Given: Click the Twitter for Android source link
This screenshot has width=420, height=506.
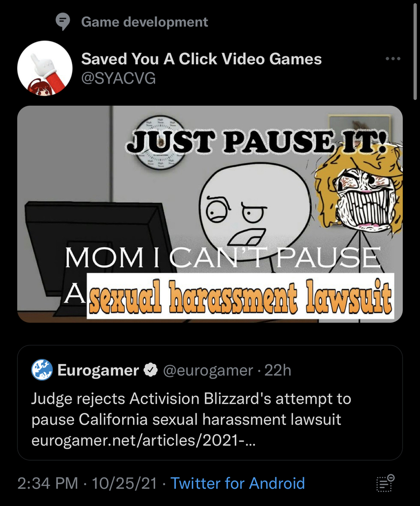Looking at the screenshot, I should click(237, 483).
